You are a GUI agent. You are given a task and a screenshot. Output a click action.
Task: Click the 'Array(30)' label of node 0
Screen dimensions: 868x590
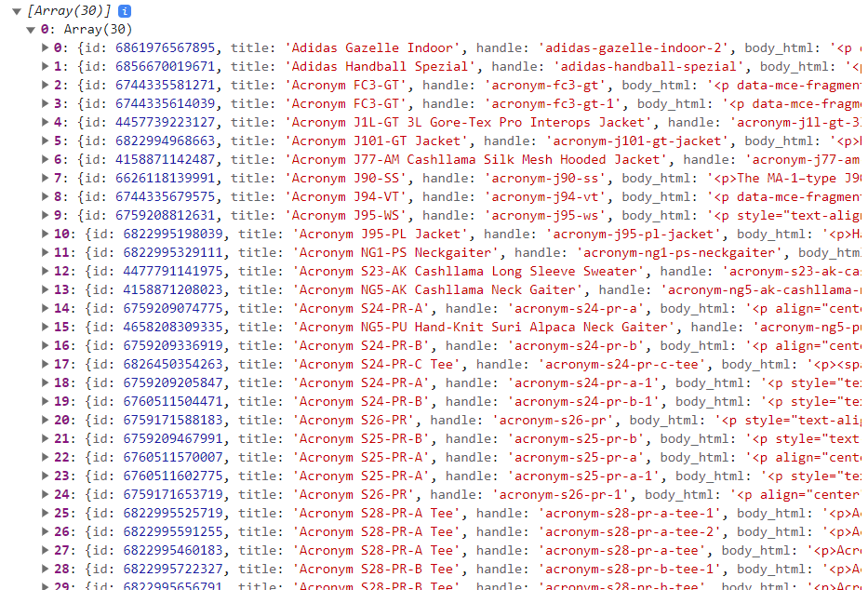tap(98, 30)
